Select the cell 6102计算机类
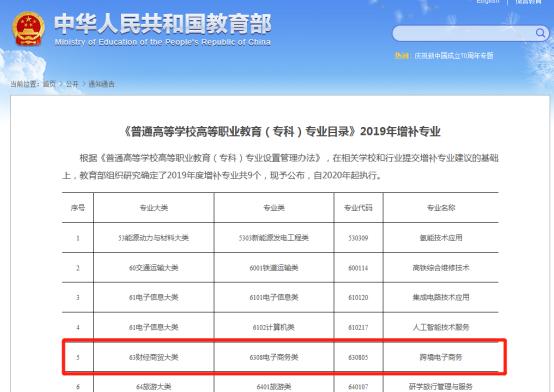Viewport: 554px width, 392px height. [274, 328]
